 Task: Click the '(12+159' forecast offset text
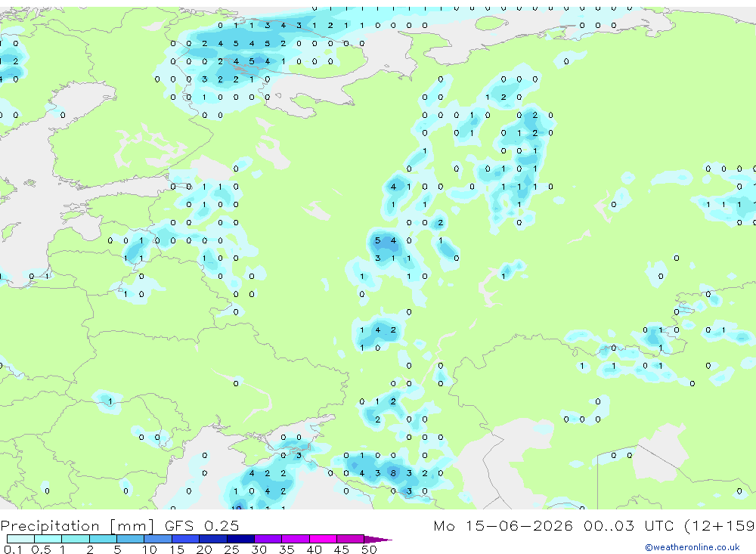point(720,526)
